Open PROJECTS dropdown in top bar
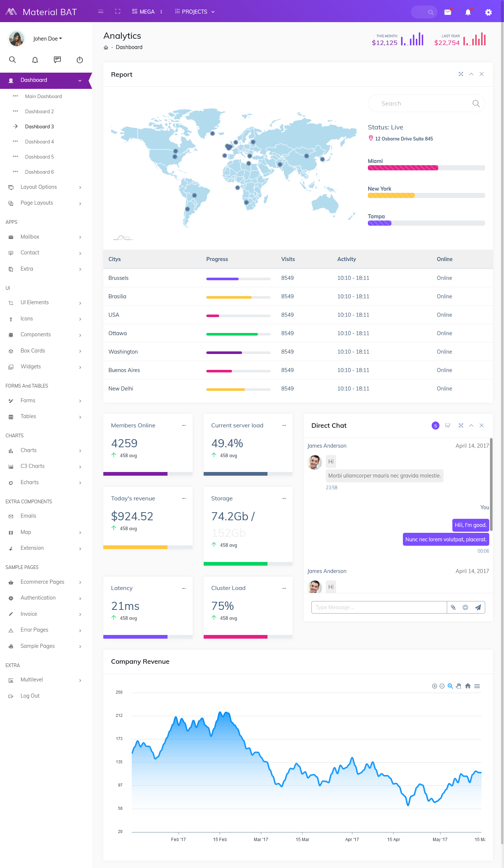 pyautogui.click(x=195, y=12)
